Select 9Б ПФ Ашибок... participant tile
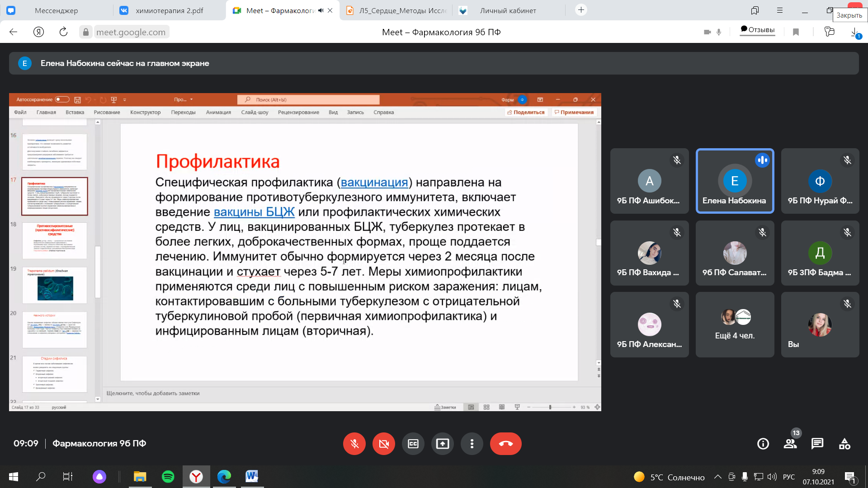Screen dimensions: 868x488 click(650, 181)
